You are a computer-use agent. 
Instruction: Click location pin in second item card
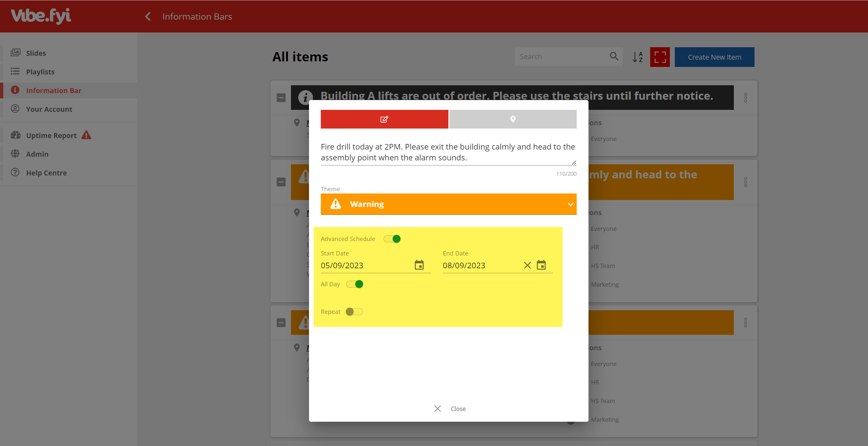coord(297,213)
